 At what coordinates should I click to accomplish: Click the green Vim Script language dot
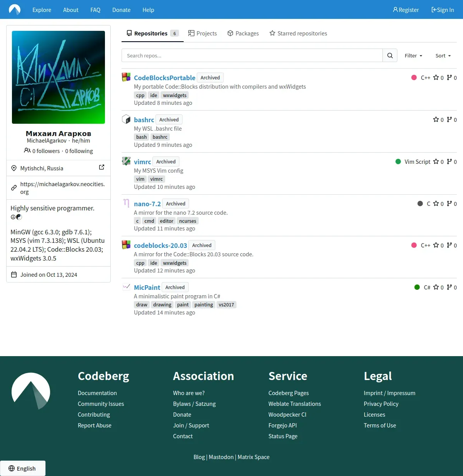coord(398,161)
